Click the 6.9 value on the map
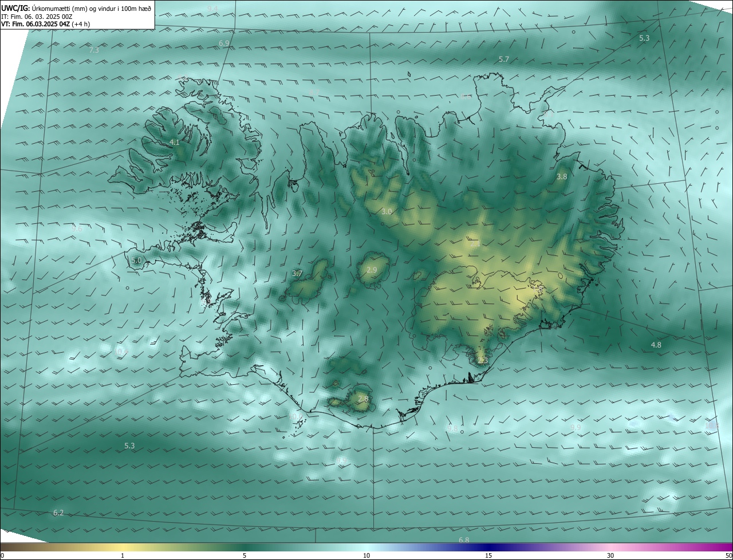The image size is (733, 560). point(224,44)
